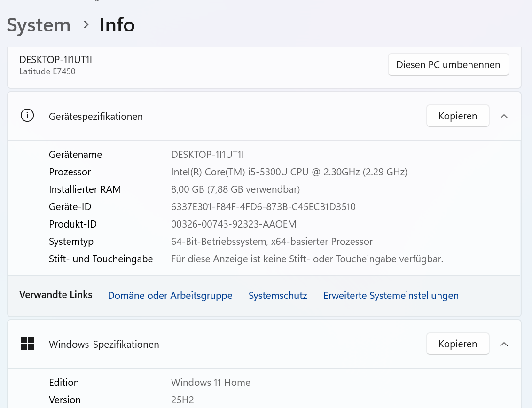Click the Prozessor label
This screenshot has height=408, width=532.
70,172
